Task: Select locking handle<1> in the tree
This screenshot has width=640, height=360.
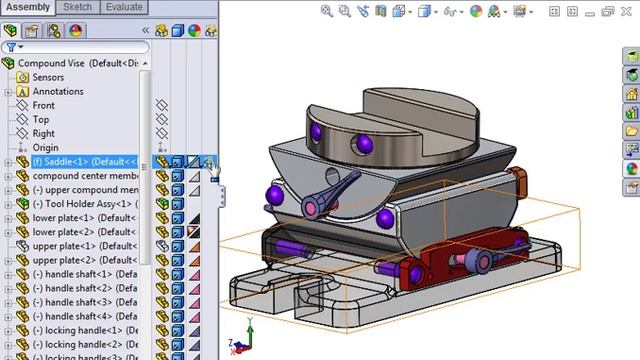Action: (x=85, y=330)
